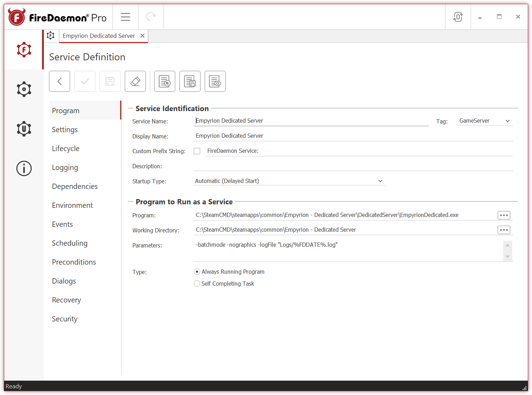Open the Recovery section
The image size is (532, 395).
pyautogui.click(x=85, y=300)
